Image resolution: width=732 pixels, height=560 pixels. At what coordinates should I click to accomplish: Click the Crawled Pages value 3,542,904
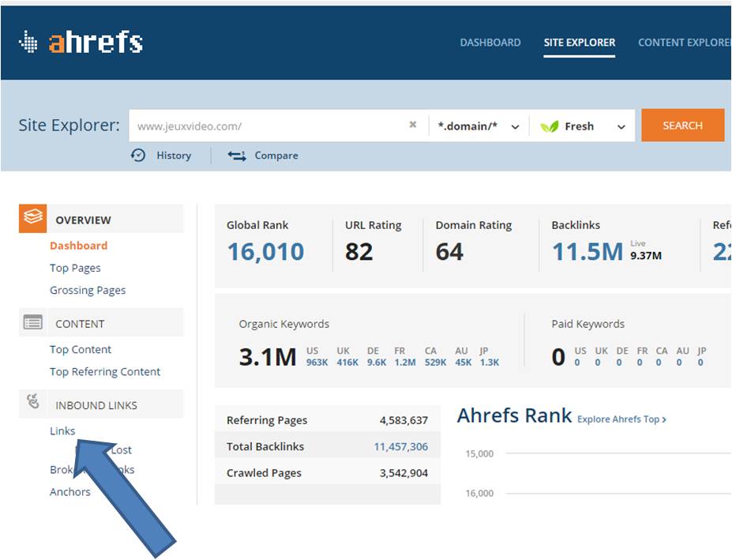point(404,473)
